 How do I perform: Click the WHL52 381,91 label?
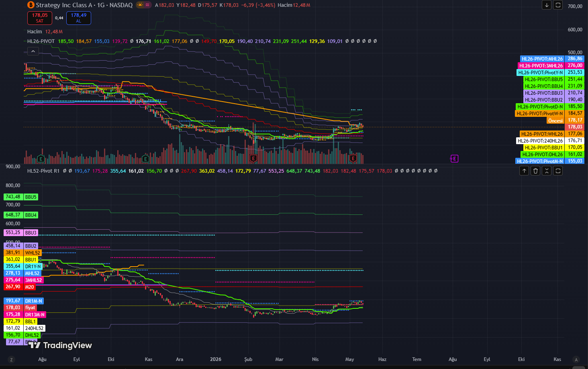(22, 253)
